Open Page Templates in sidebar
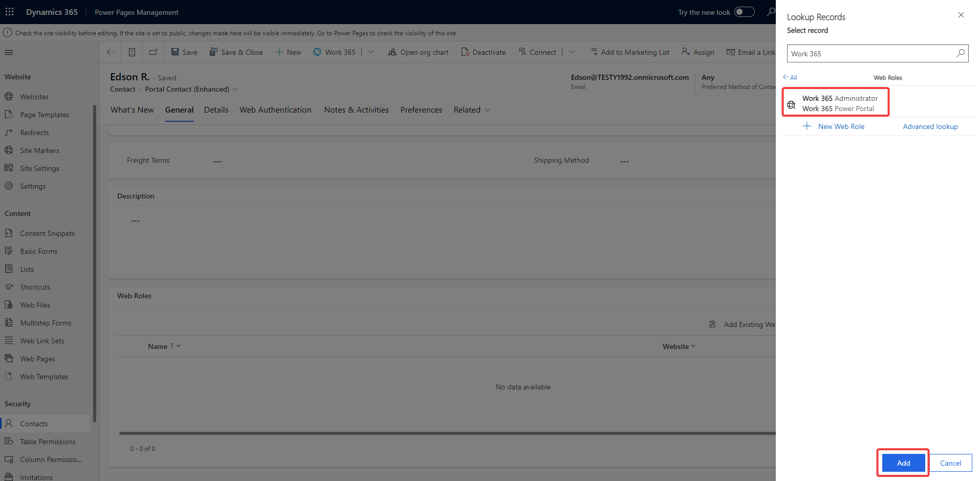 tap(45, 115)
